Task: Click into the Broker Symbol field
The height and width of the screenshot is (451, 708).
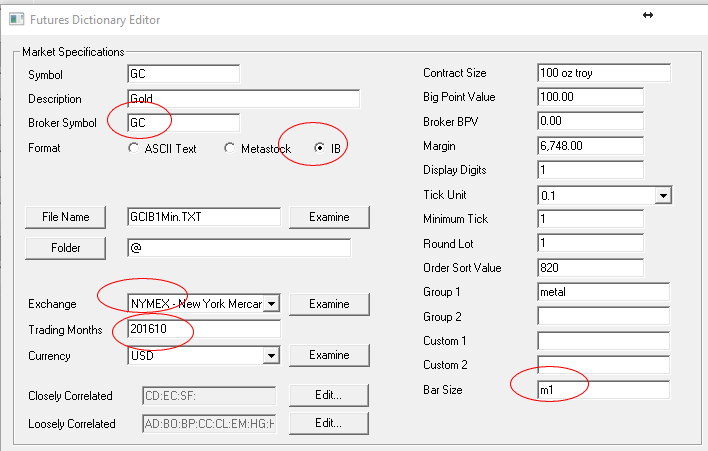Action: [183, 123]
